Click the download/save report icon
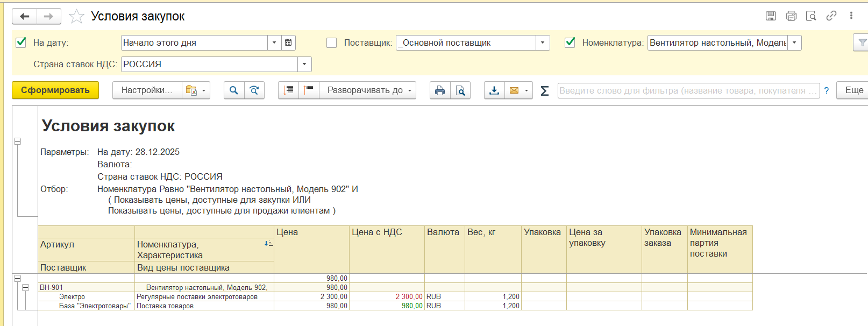The image size is (868, 326). [494, 90]
